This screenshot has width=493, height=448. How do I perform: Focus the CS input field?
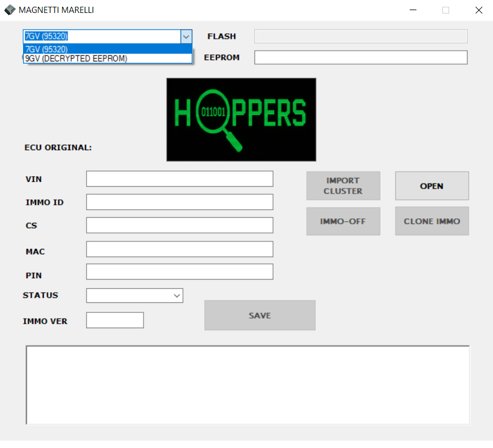pos(180,225)
